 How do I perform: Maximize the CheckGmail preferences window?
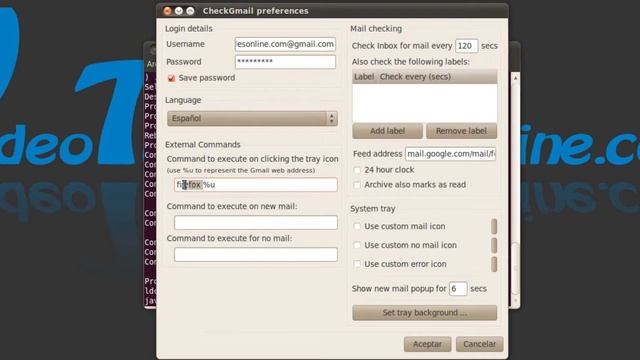click(190, 11)
